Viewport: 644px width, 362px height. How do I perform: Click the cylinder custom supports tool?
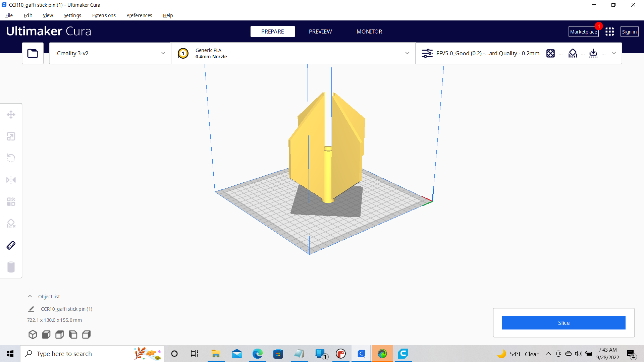point(11,267)
